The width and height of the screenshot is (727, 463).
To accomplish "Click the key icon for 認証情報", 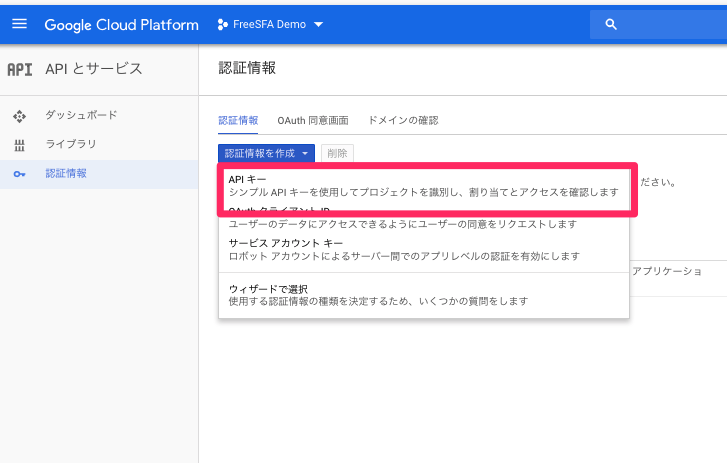I will pyautogui.click(x=19, y=174).
